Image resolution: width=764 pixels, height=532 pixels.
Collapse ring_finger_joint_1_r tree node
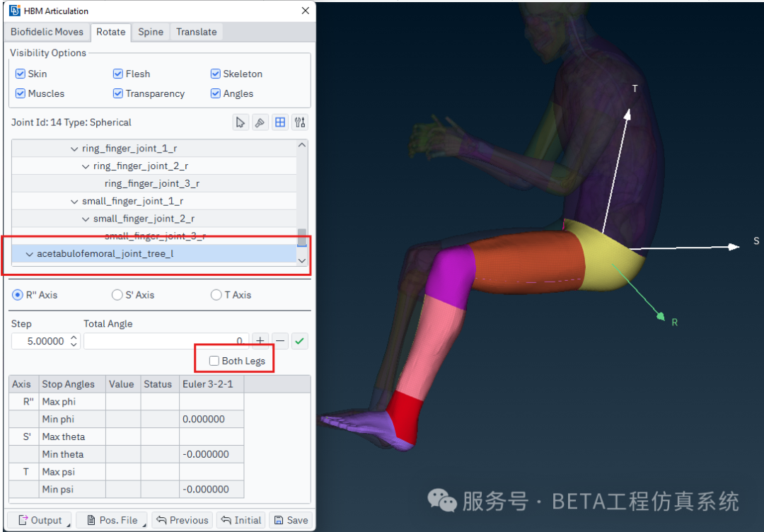point(74,149)
